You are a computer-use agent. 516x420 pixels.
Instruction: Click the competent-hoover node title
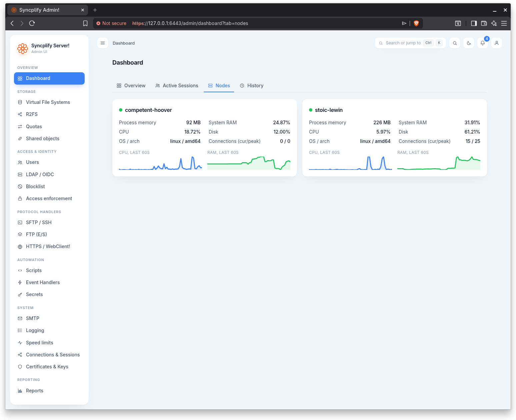(148, 110)
